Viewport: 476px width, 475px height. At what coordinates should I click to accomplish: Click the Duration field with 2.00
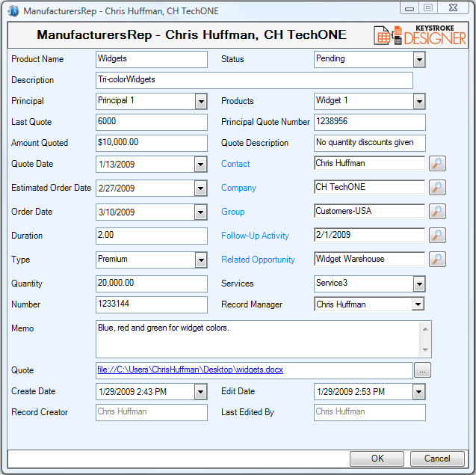click(x=152, y=236)
